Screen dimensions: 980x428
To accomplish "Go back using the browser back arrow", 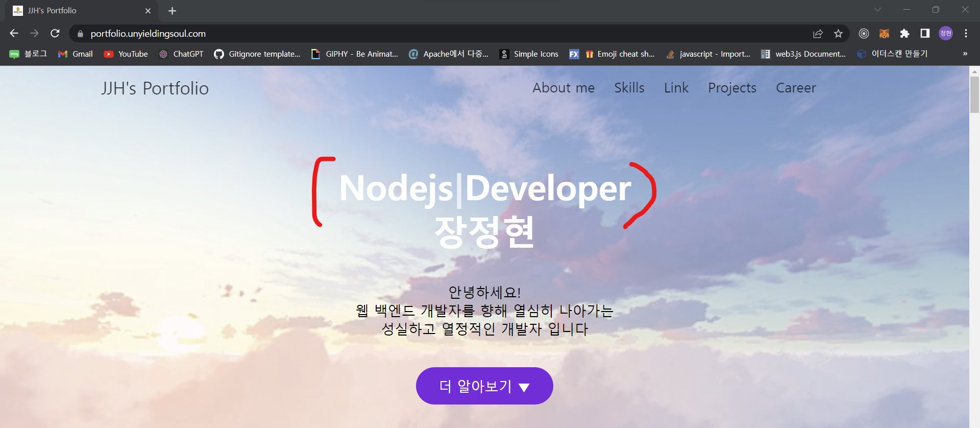I will click(14, 33).
